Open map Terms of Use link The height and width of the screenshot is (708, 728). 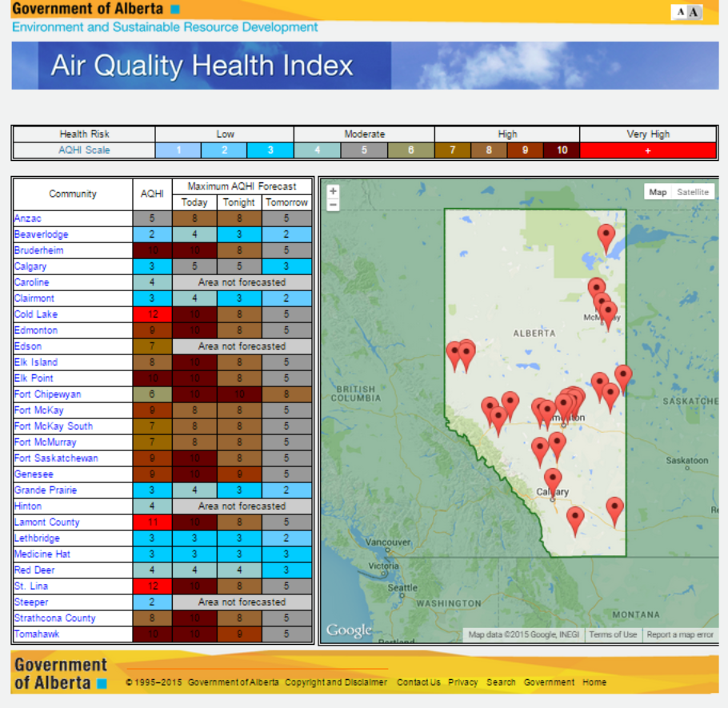[x=613, y=634]
